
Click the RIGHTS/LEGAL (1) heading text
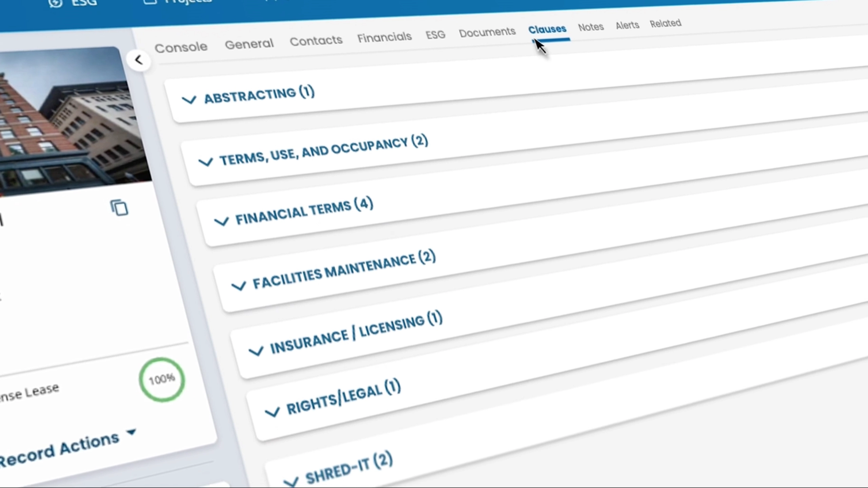coord(344,397)
